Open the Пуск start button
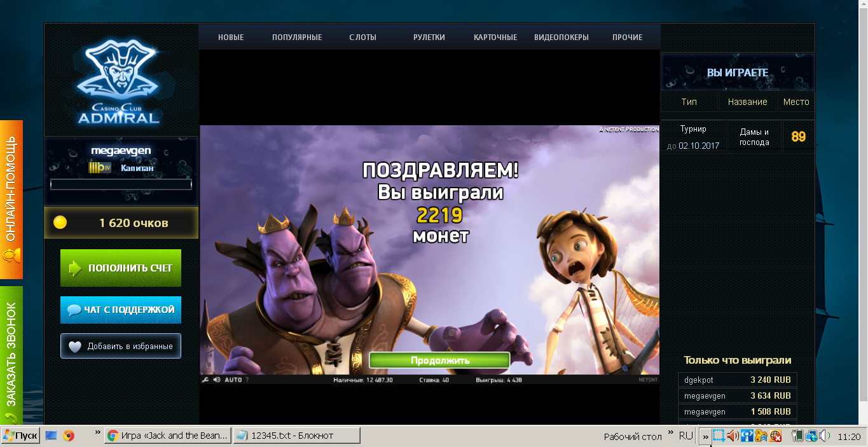This screenshot has height=447, width=868. [x=20, y=436]
